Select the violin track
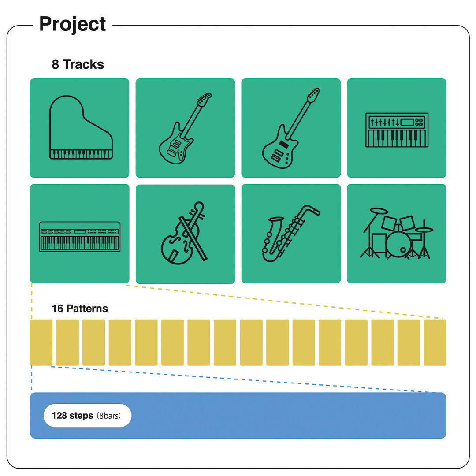Image resolution: width=476 pixels, height=476 pixels. 185,234
